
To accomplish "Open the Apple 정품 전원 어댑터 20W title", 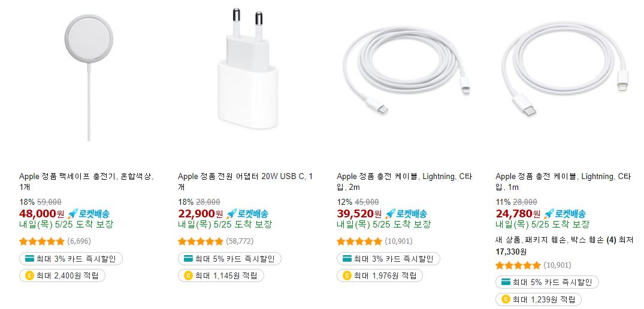I will pos(245,181).
